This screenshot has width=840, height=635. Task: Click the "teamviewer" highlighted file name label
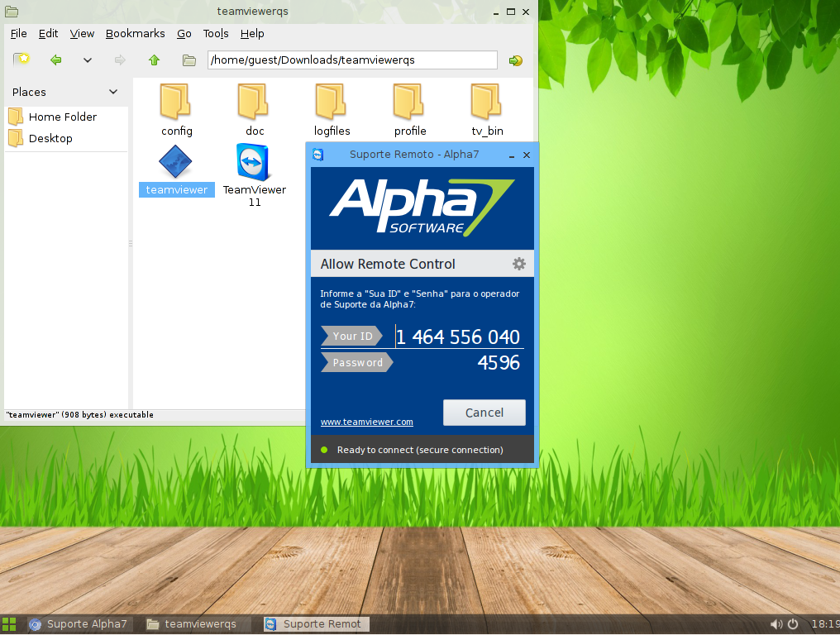click(x=177, y=189)
